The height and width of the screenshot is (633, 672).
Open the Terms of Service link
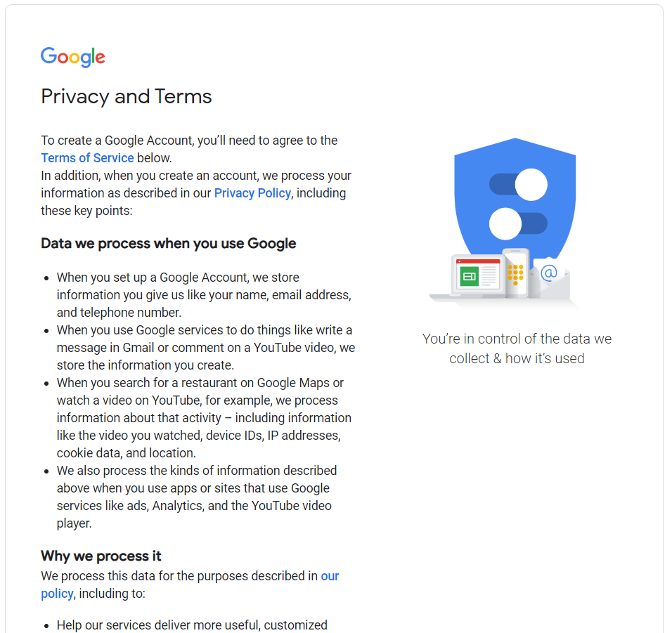[87, 158]
